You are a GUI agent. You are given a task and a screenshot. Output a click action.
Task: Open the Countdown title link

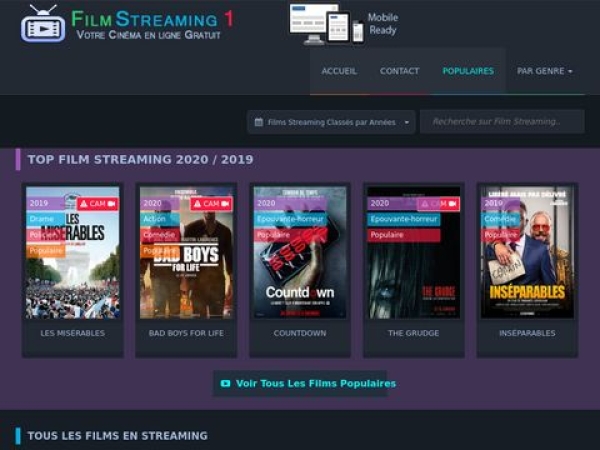pyautogui.click(x=300, y=333)
